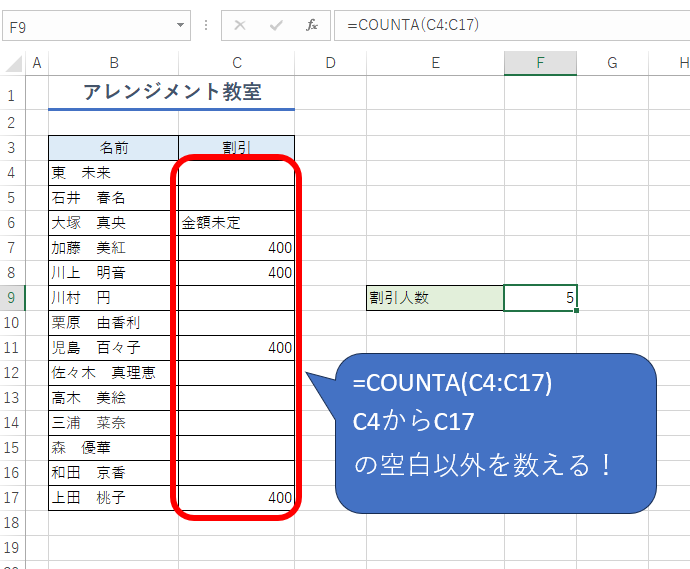Select column G header
The image size is (690, 569).
click(612, 63)
